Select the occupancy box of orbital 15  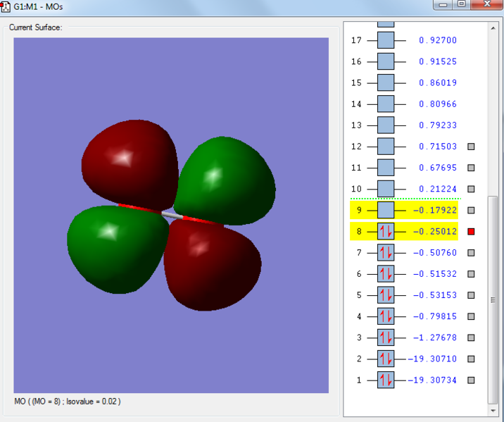(x=386, y=82)
